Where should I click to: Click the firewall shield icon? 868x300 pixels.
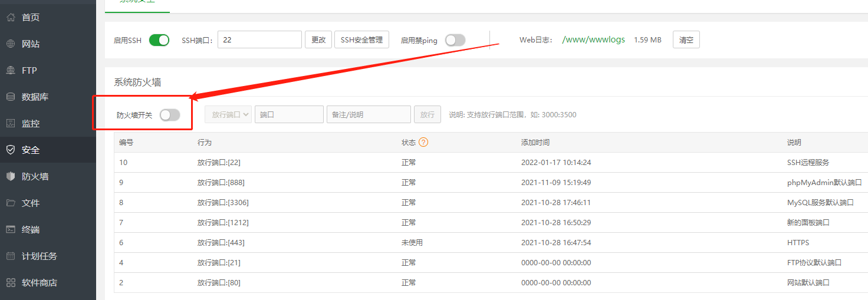(11, 176)
